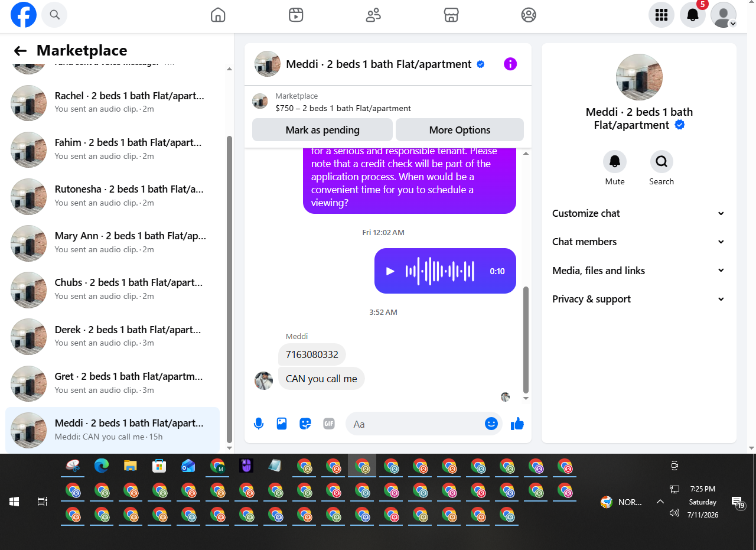Send a thumbs-up like
Viewport: 756px width, 550px height.
tap(517, 424)
